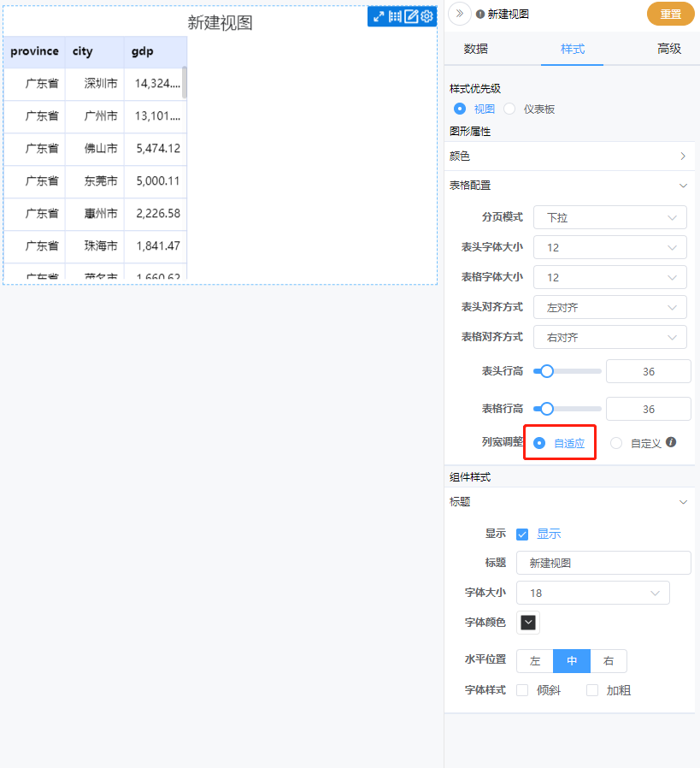Open the 分页模式 dropdown
Image resolution: width=700 pixels, height=768 pixels.
click(x=609, y=217)
